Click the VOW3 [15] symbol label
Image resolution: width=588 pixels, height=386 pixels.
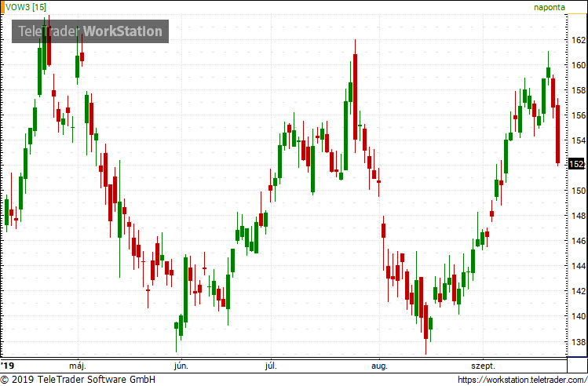26,7
